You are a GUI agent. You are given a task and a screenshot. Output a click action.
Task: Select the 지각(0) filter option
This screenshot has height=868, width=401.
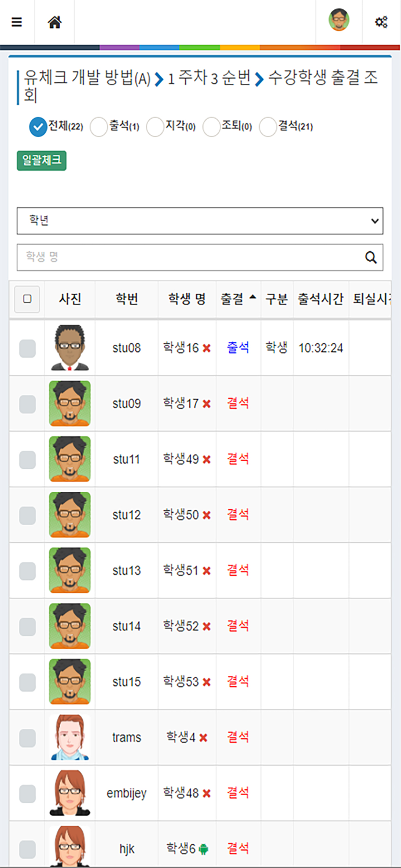click(x=155, y=127)
